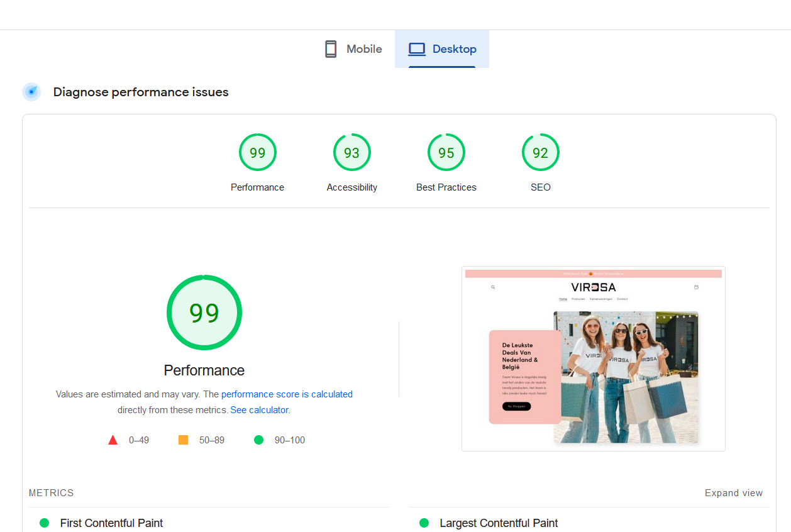Open the See calculator link
Screen dimensions: 791x532
coord(259,410)
